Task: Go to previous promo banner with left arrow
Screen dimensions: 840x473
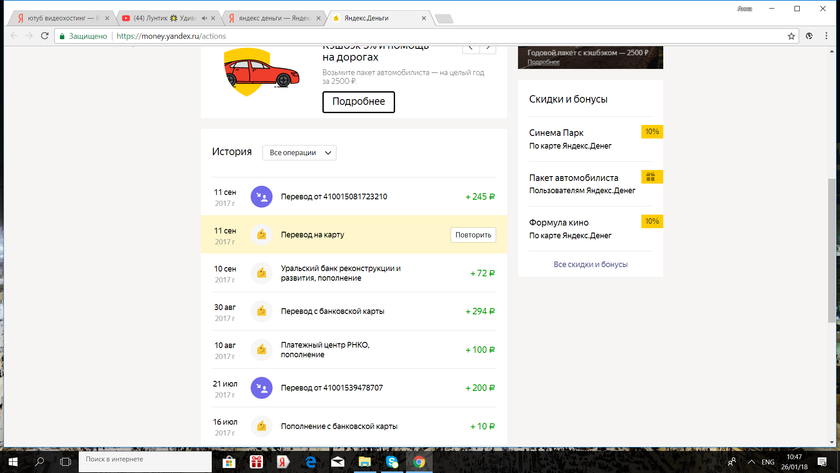Action: coord(469,47)
